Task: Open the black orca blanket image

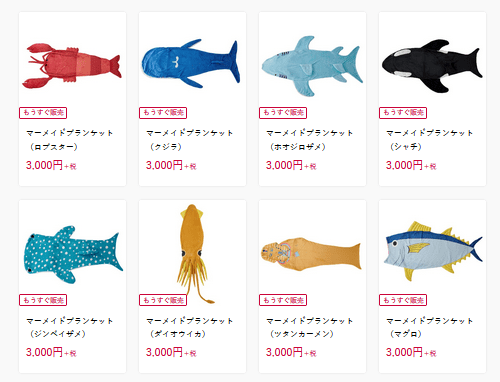Action: (432, 66)
